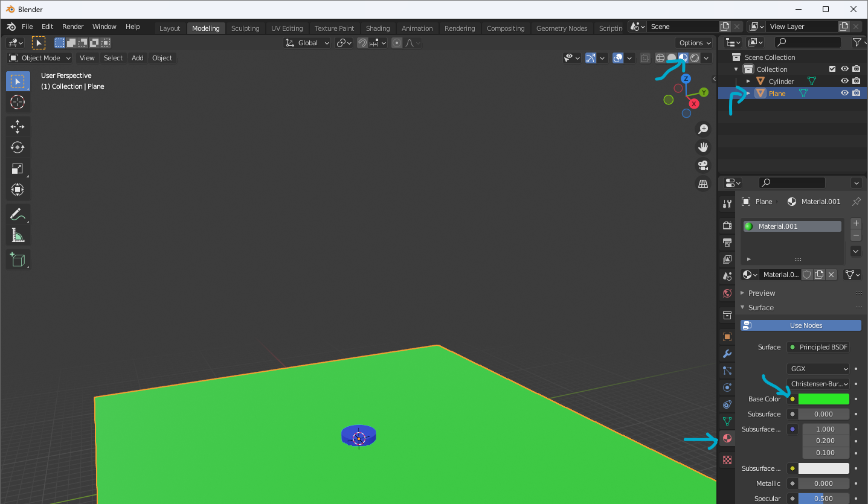The width and height of the screenshot is (868, 504).
Task: Select the Add Cube tool
Action: click(x=18, y=260)
